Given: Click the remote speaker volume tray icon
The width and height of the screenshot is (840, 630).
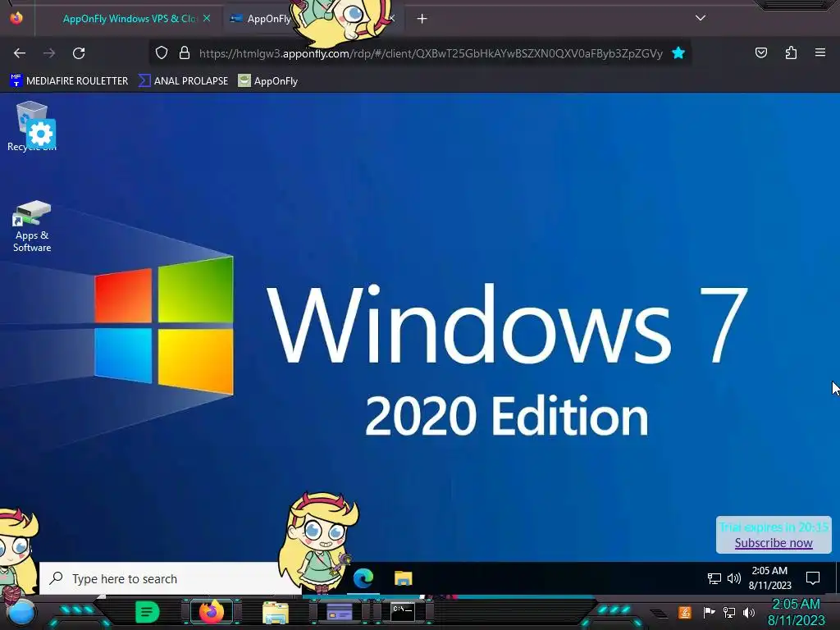Looking at the screenshot, I should (x=734, y=578).
